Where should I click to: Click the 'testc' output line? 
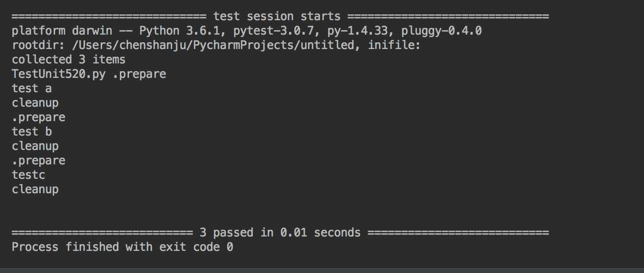pyautogui.click(x=28, y=175)
